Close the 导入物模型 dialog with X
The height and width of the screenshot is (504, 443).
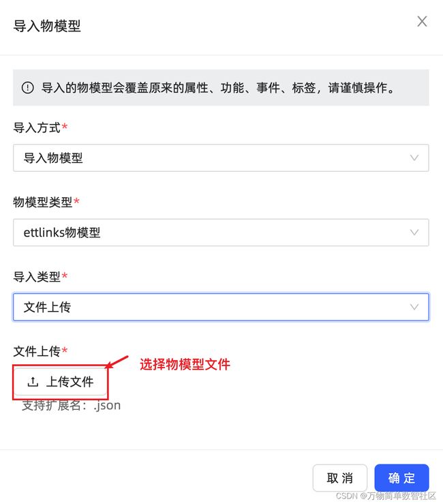click(422, 22)
